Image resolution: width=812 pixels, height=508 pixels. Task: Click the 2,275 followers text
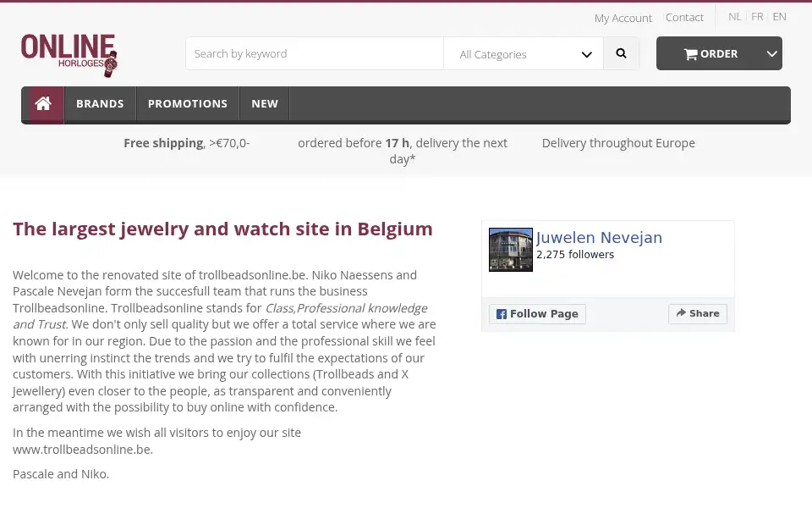coord(575,255)
